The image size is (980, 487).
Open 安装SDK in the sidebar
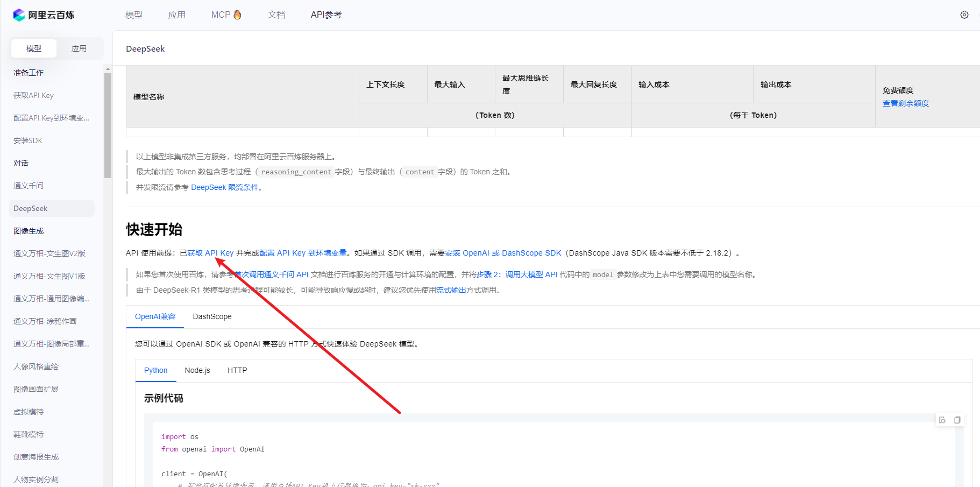28,140
